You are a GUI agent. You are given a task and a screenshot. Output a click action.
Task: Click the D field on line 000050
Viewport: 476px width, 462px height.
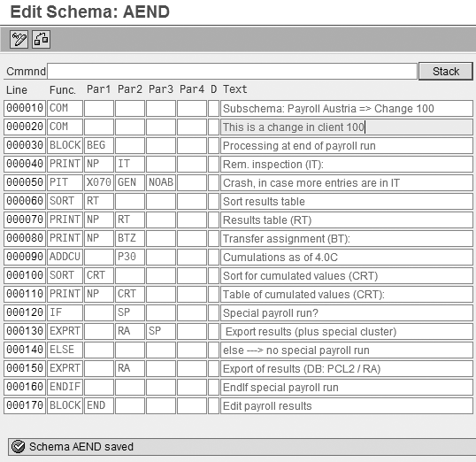tap(213, 182)
